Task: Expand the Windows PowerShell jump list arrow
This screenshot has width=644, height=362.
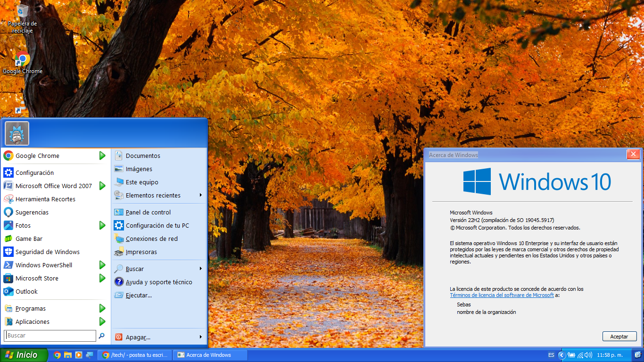Action: click(x=102, y=265)
